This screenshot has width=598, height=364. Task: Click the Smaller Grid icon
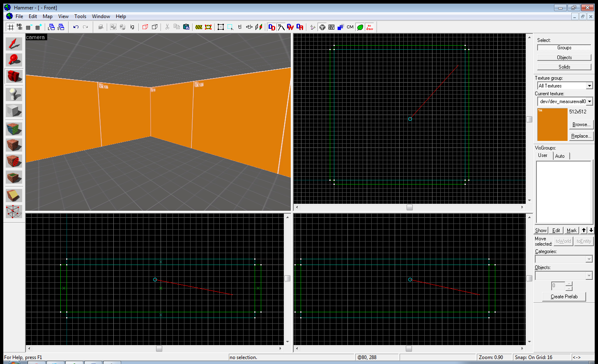tap(29, 27)
